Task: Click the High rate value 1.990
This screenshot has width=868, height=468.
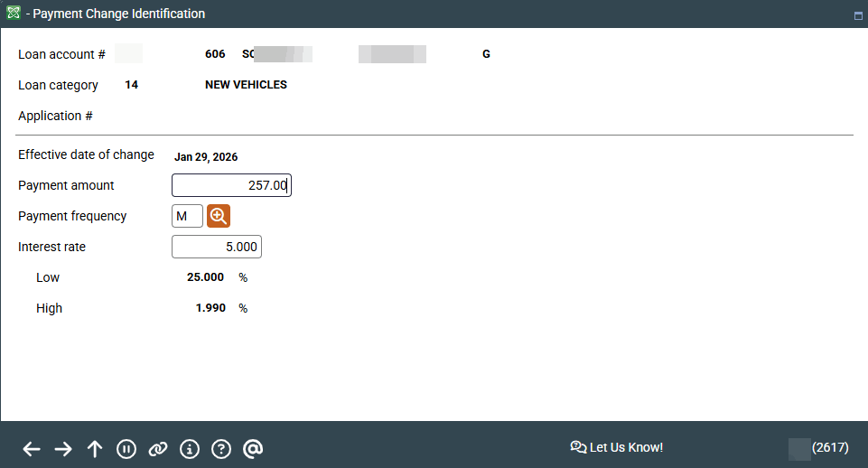Action: click(x=210, y=308)
